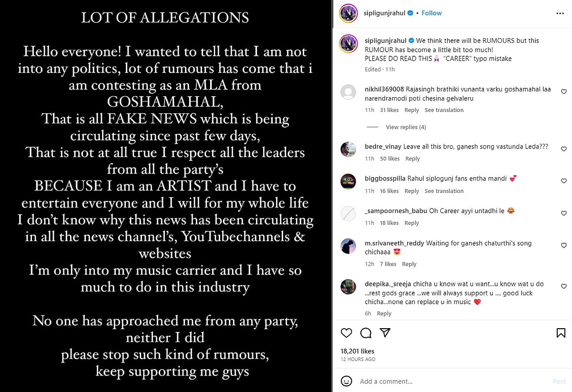Open the three-dot more options menu
572x392 pixels.
(560, 13)
